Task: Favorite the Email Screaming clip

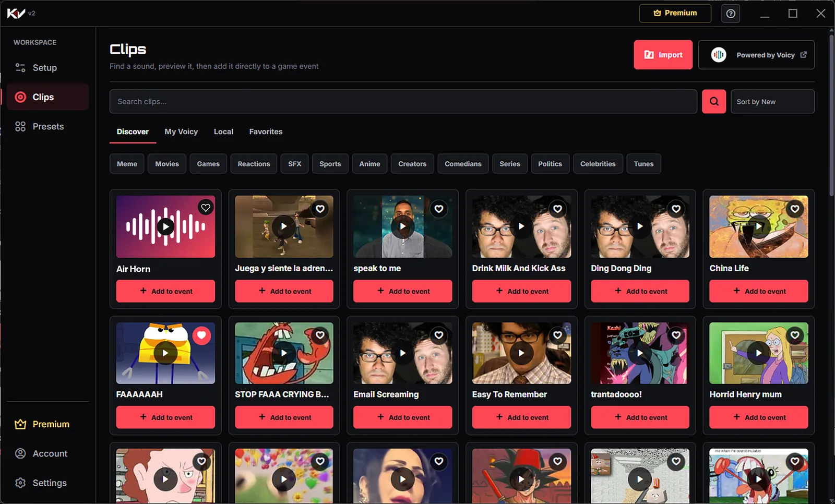Action: [x=439, y=335]
